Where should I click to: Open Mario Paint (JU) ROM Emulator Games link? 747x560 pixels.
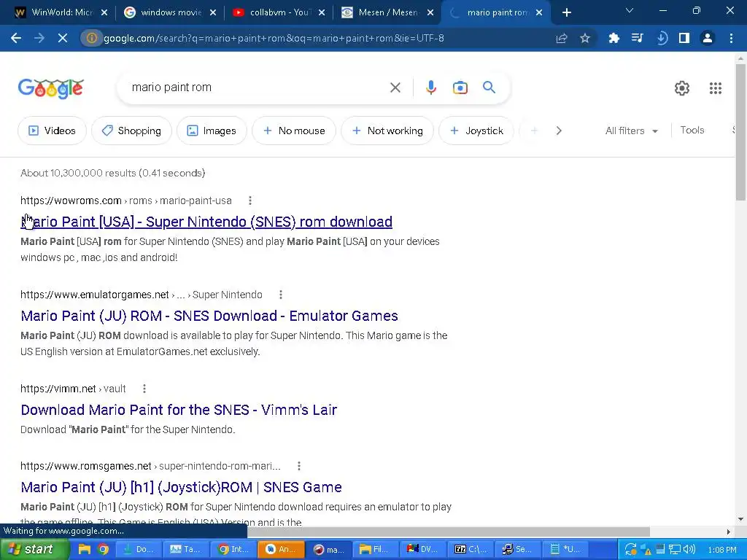(209, 316)
